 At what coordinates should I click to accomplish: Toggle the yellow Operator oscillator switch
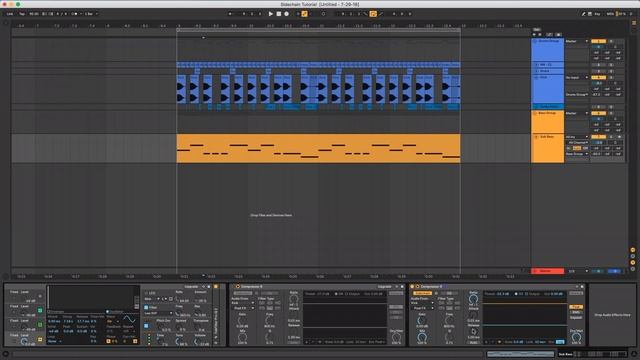coord(40,339)
